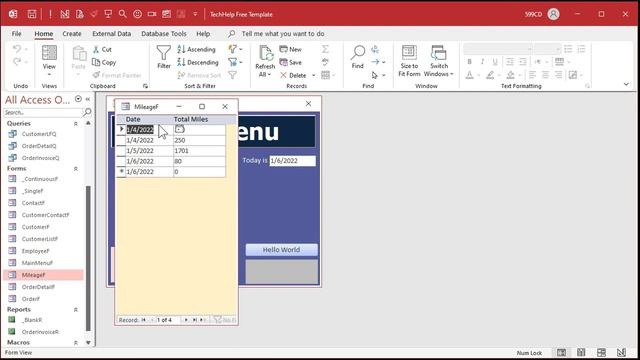Switch to Form View in status bar

(562, 353)
